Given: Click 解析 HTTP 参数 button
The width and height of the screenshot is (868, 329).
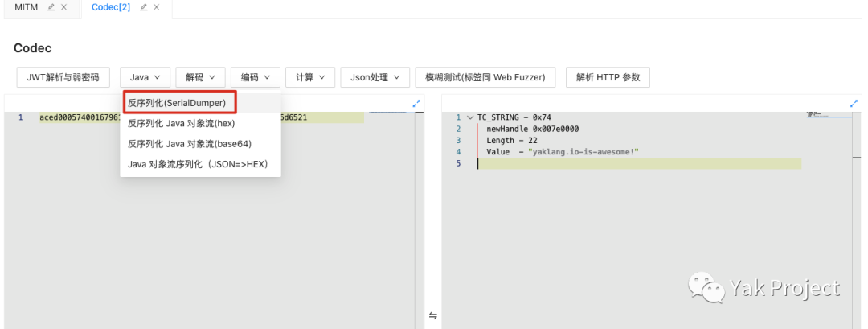Looking at the screenshot, I should tap(608, 77).
